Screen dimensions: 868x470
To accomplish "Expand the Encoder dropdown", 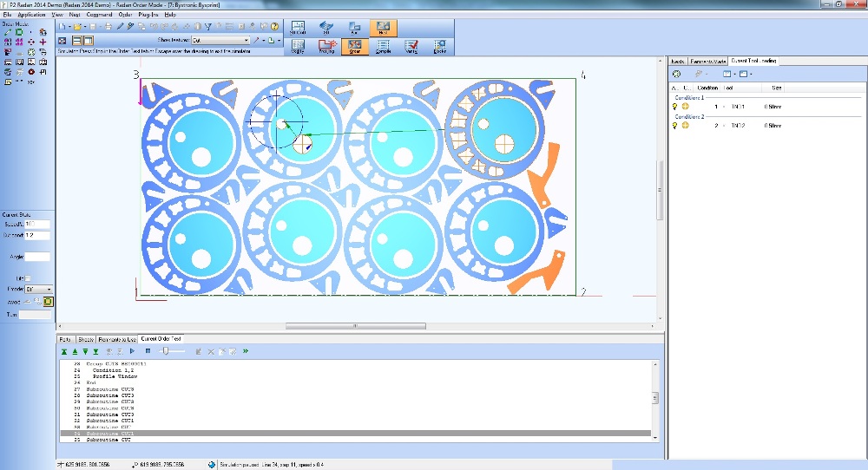I will (x=49, y=289).
